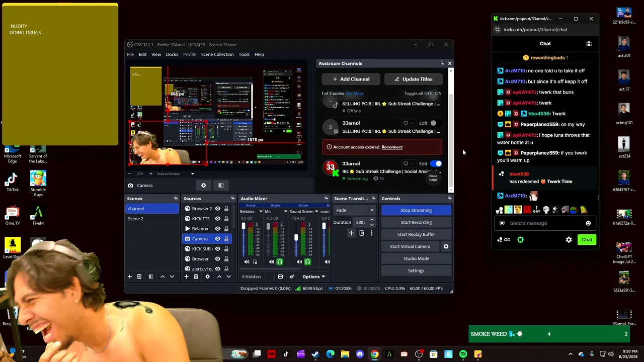Unlock the Camera source
644x362 pixels.
[226, 239]
